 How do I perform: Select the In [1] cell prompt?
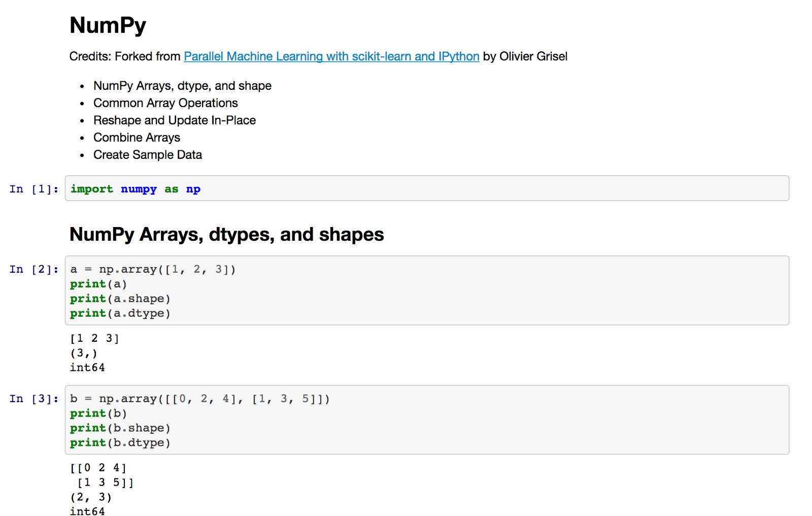tap(33, 189)
